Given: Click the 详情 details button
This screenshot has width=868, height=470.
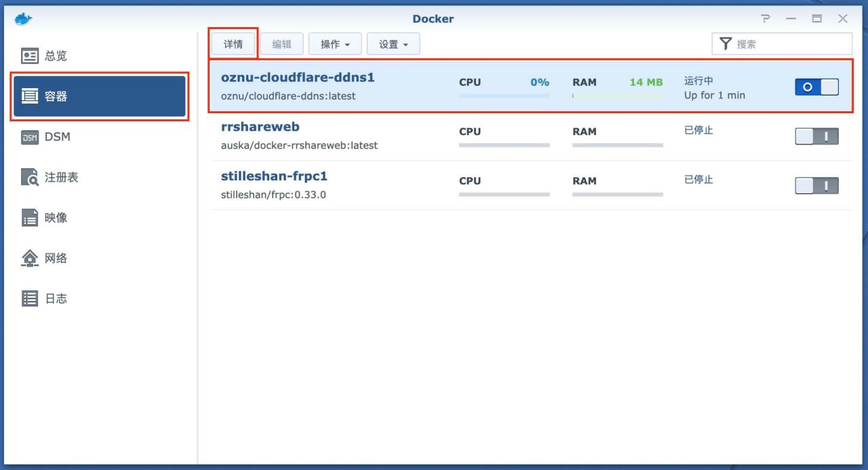Looking at the screenshot, I should 233,43.
